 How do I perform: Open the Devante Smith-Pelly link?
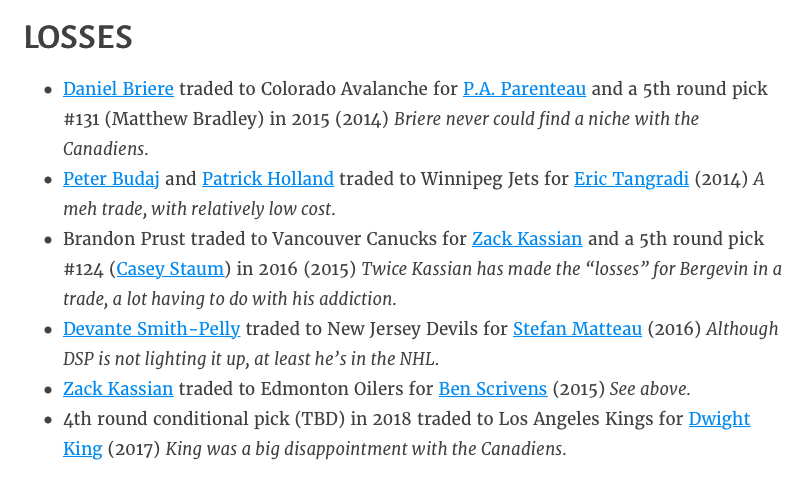coord(151,329)
